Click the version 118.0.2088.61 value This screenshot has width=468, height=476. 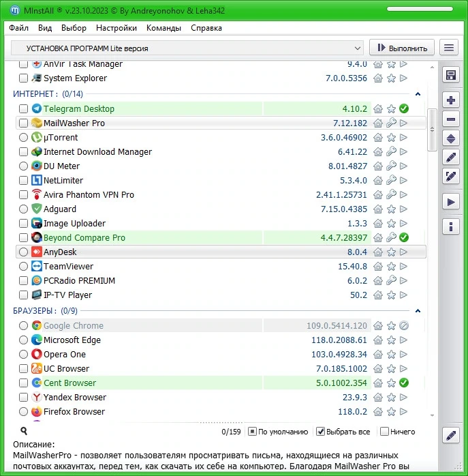pyautogui.click(x=339, y=340)
